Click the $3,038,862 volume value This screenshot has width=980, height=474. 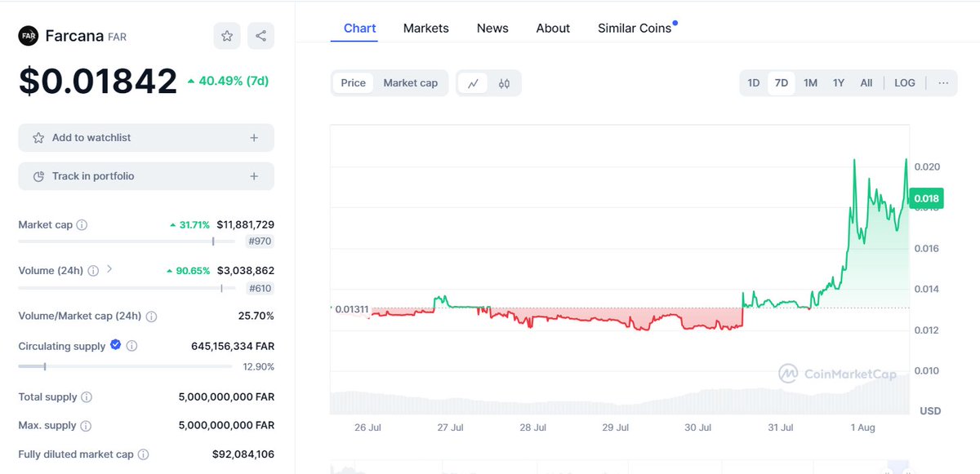[x=245, y=270]
